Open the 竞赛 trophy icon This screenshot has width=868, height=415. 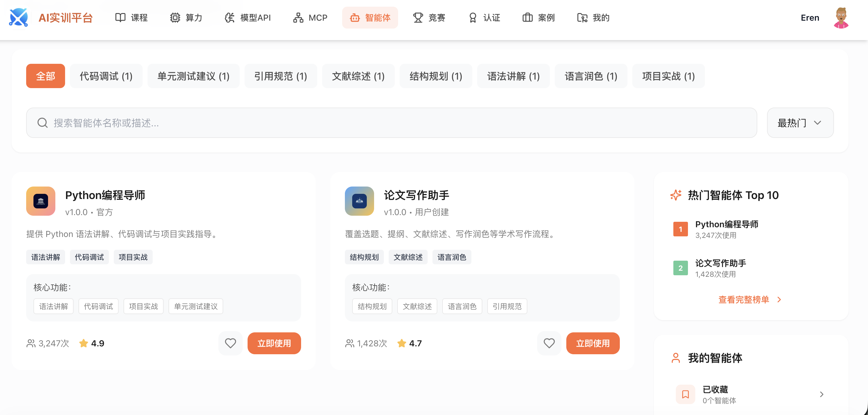[418, 18]
